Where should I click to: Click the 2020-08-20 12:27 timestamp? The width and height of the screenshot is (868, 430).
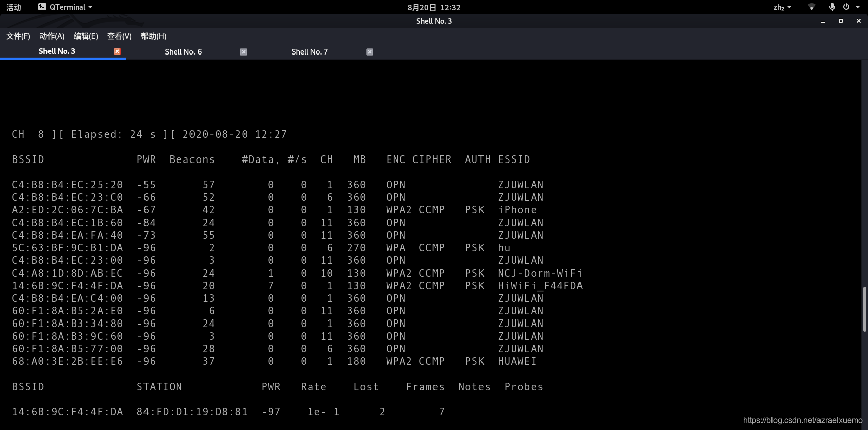235,134
